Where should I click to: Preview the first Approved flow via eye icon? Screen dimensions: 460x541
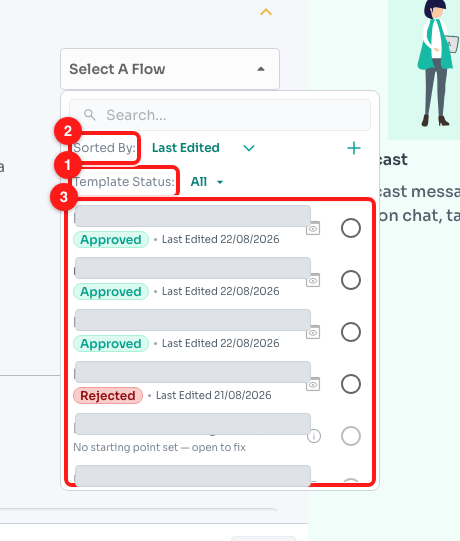click(x=313, y=228)
